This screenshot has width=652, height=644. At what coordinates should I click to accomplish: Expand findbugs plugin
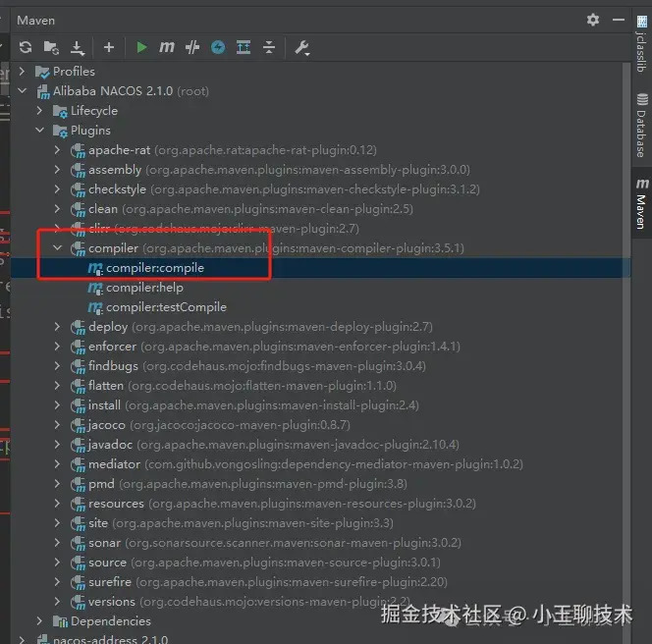pyautogui.click(x=57, y=366)
